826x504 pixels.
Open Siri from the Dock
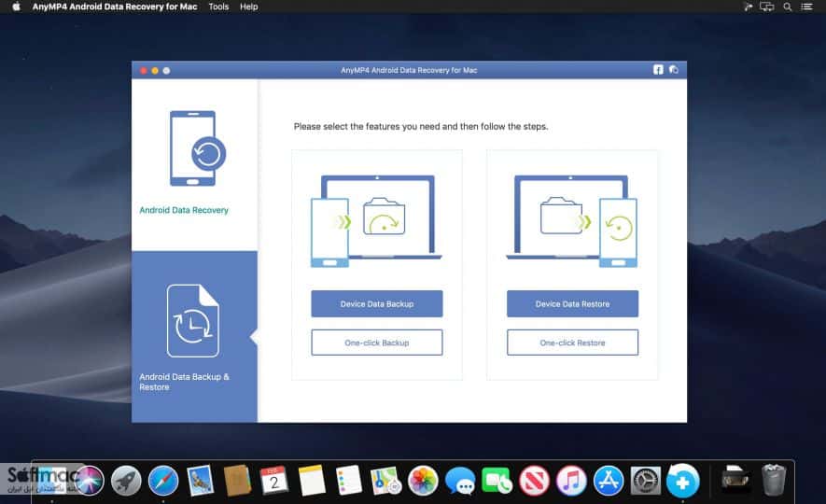click(x=89, y=481)
